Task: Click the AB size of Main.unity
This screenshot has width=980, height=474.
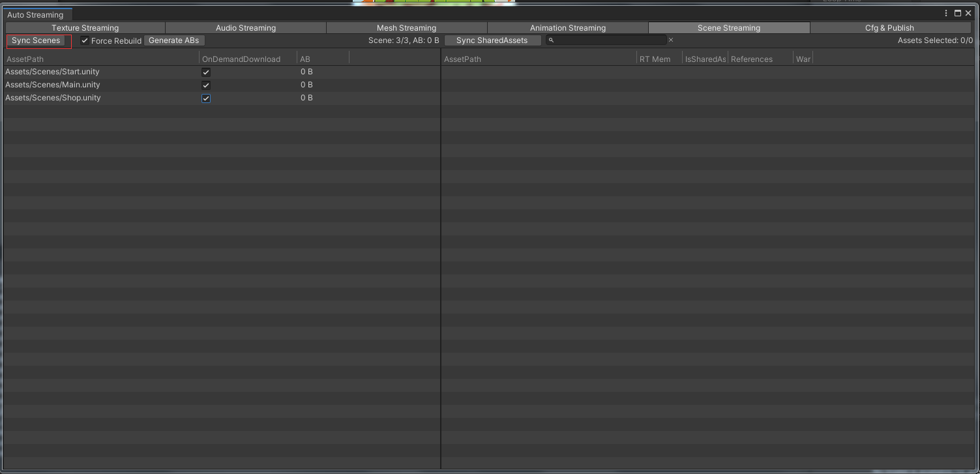Action: point(306,85)
